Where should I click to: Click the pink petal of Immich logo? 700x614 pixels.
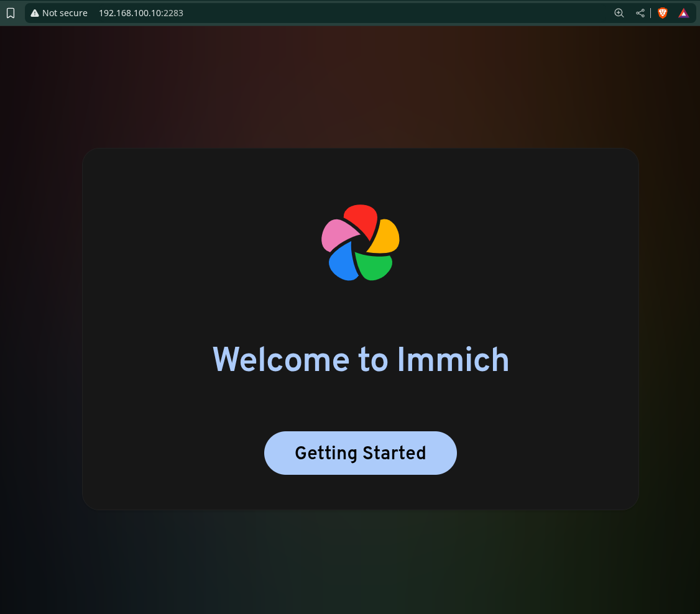(x=336, y=235)
